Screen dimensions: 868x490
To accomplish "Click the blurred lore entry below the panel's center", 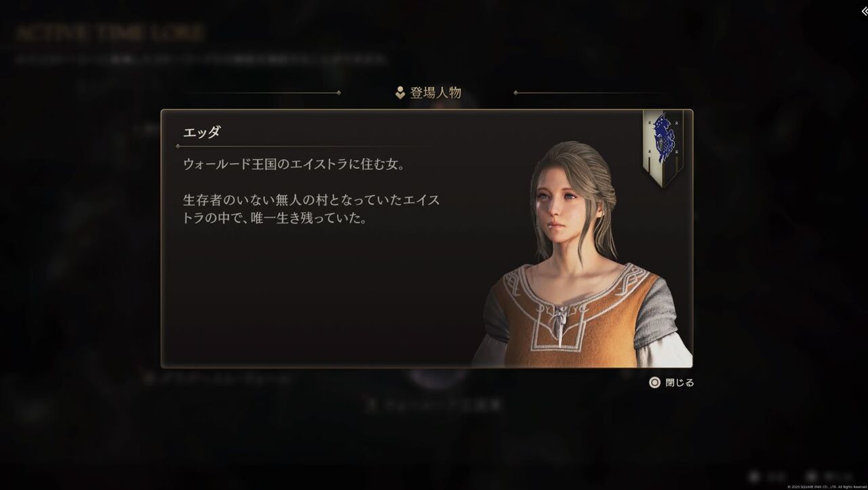I will 434,405.
